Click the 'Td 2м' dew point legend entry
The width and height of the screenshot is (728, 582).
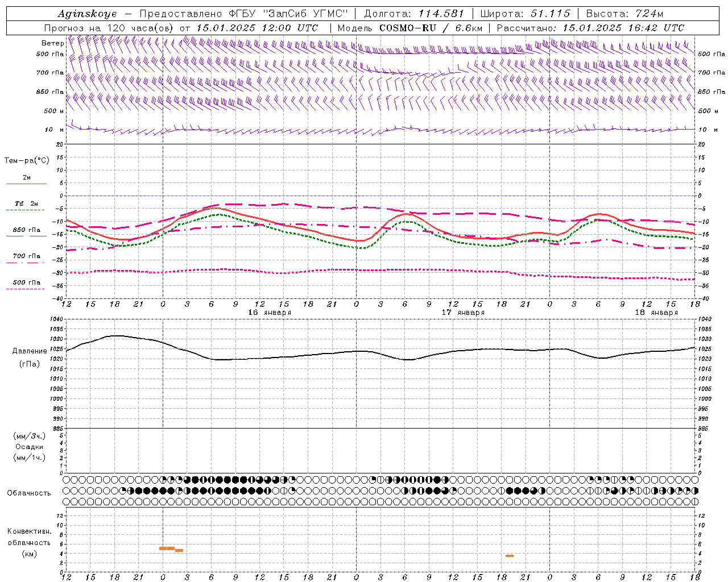click(27, 203)
